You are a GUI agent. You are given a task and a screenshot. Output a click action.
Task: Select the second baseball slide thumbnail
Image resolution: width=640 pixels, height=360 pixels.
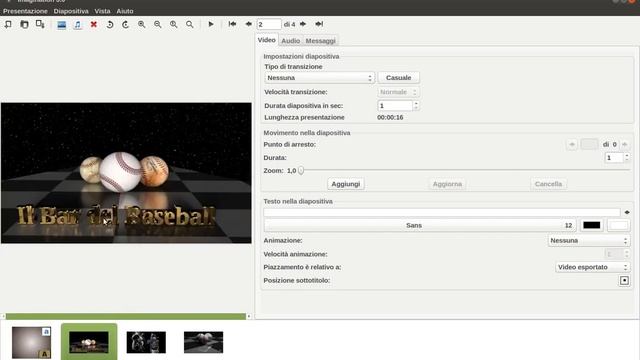(89, 342)
